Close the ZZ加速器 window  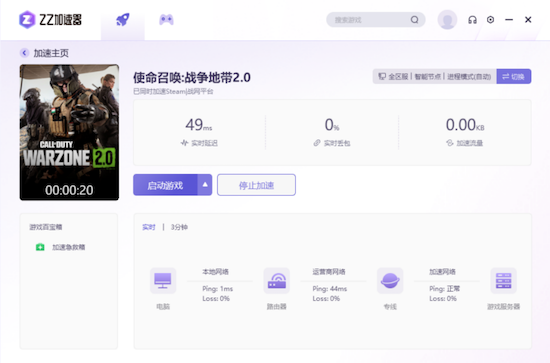pyautogui.click(x=528, y=20)
